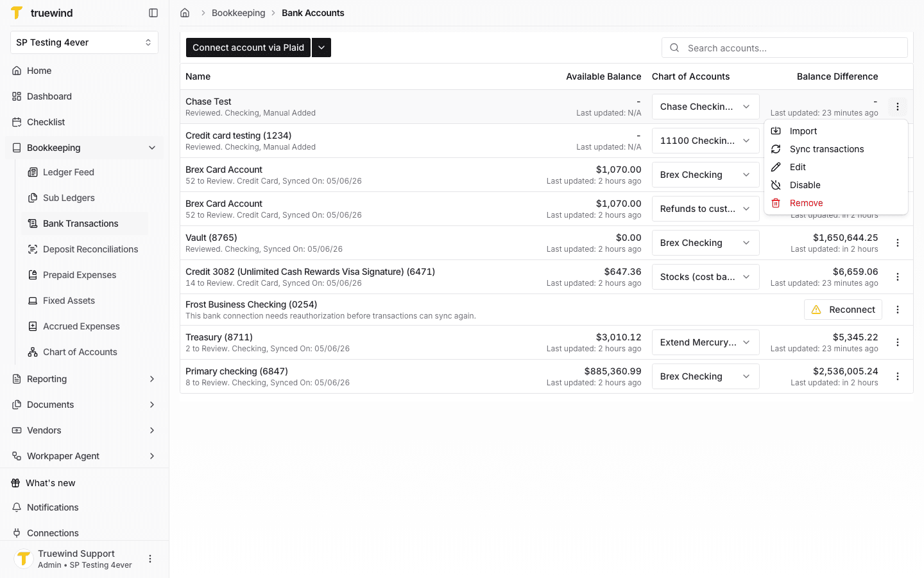Click the Sub Ledgers icon
The height and width of the screenshot is (578, 924).
[33, 198]
